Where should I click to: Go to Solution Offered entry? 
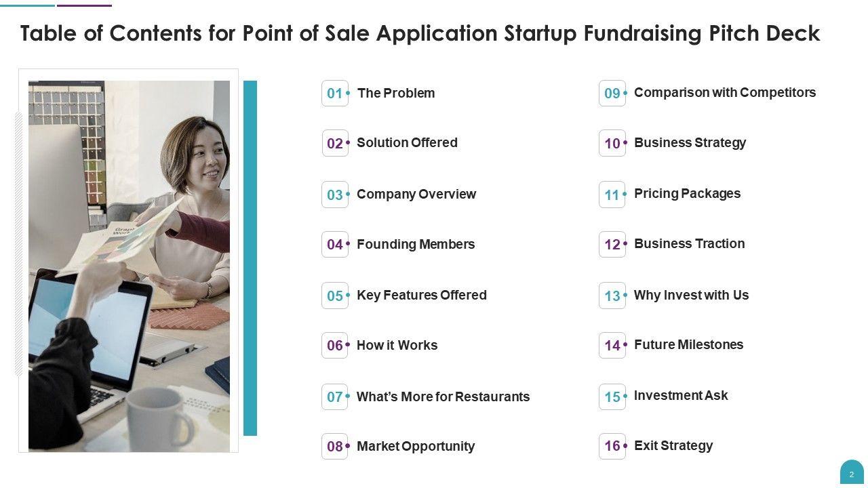click(x=407, y=142)
